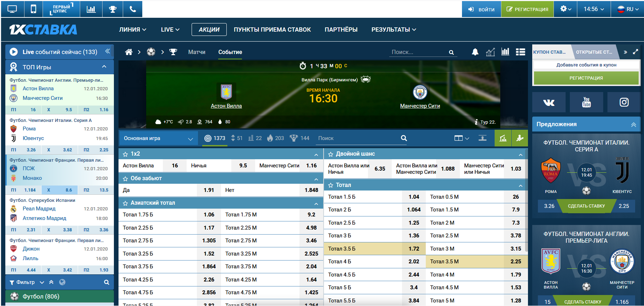Screen dimensions: 644x306
Task: Click the green field statistics icon
Action: (x=503, y=138)
